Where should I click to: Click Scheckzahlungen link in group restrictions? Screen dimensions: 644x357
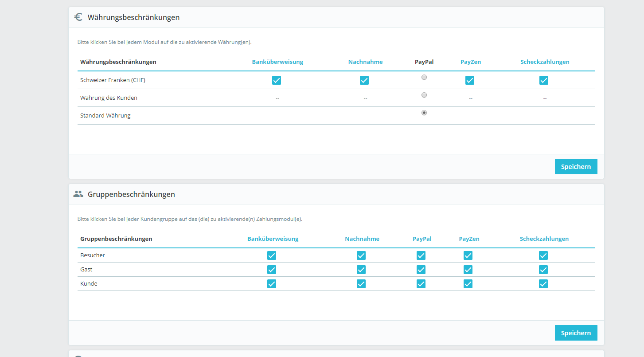click(544, 239)
